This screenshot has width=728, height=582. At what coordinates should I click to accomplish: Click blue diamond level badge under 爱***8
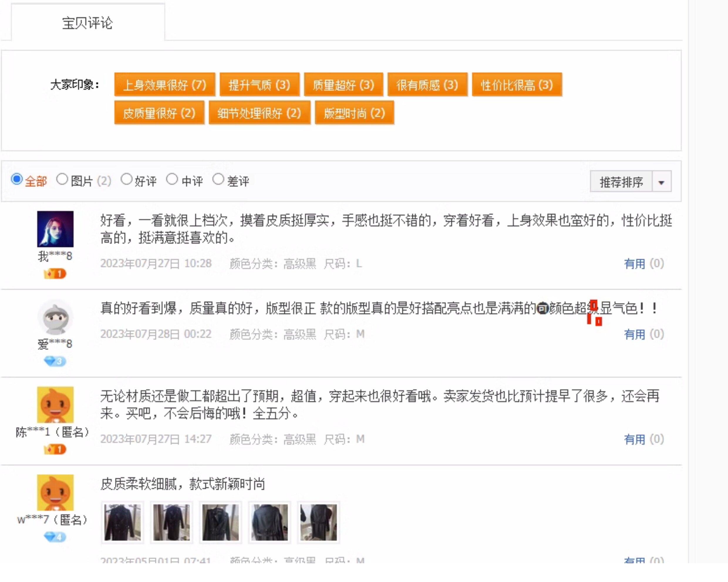click(x=55, y=361)
